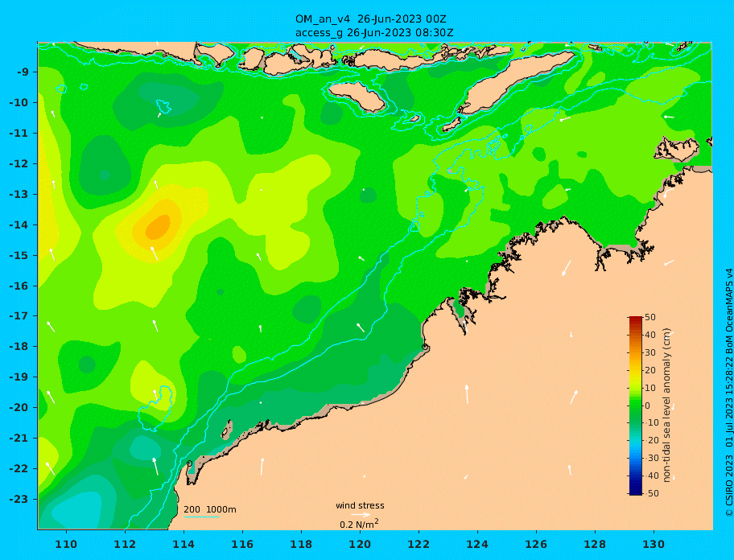734x560 pixels.
Task: Select the '30' label on the colorbar
Action: pyautogui.click(x=649, y=352)
